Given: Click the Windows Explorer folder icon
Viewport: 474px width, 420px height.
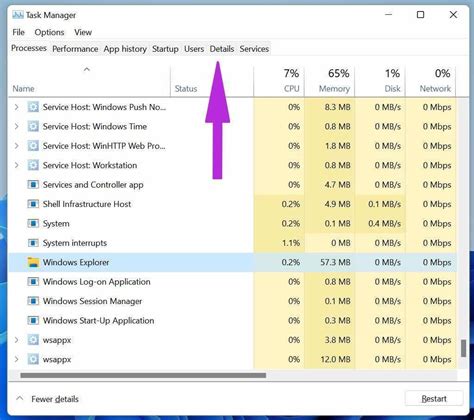Looking at the screenshot, I should pos(33,262).
